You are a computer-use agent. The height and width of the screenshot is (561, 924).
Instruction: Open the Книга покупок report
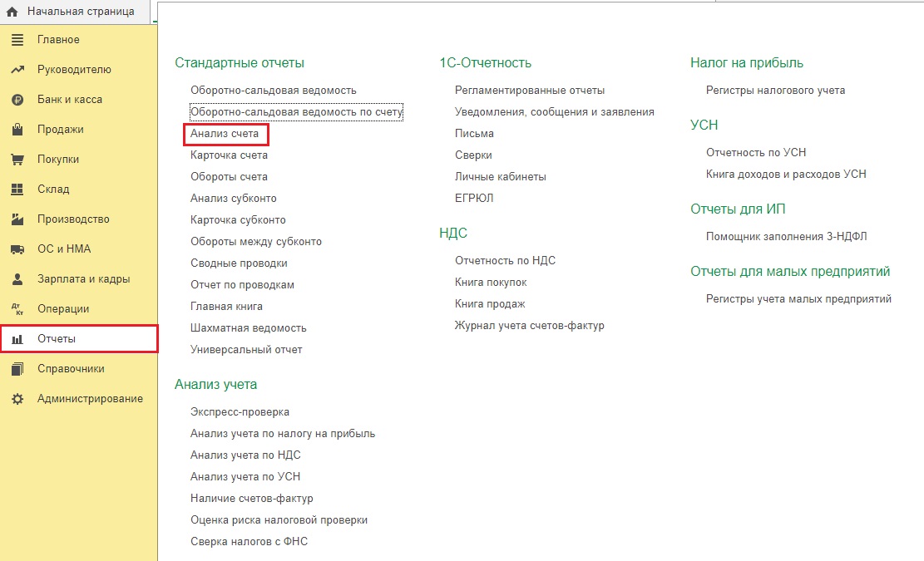(491, 283)
